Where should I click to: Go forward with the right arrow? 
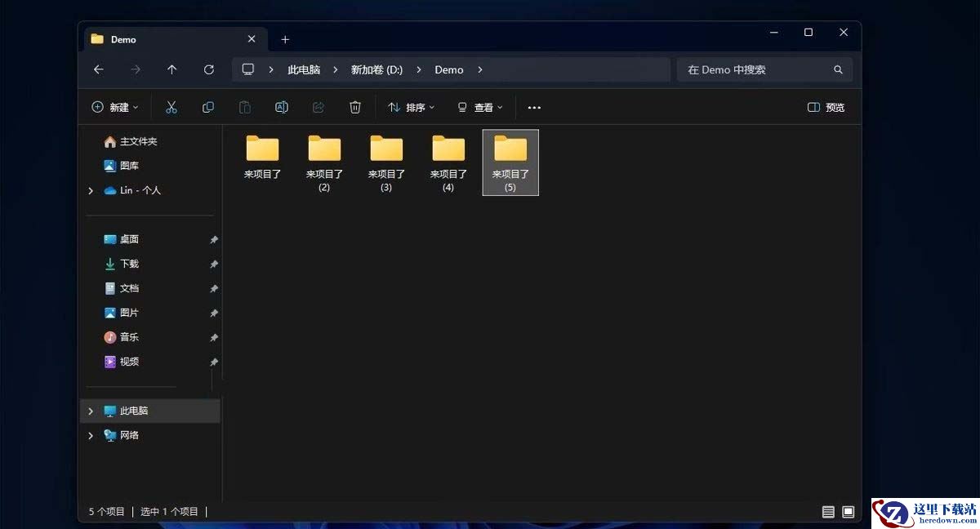(136, 69)
